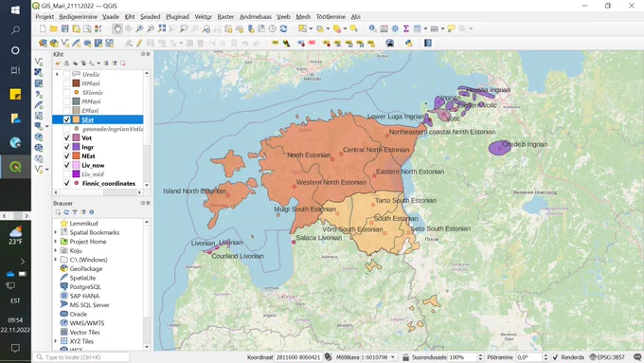Click the NEst layer color swatch
Image resolution: width=644 pixels, height=363 pixels.
point(76,156)
